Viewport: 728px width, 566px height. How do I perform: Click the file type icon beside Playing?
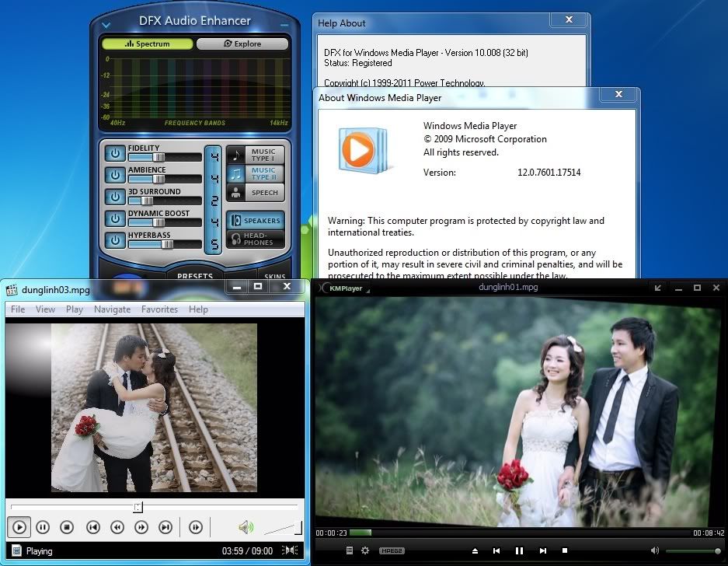(16, 550)
